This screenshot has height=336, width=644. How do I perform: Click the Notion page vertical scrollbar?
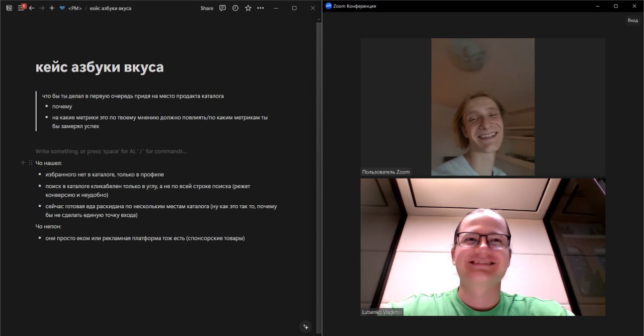(318, 151)
